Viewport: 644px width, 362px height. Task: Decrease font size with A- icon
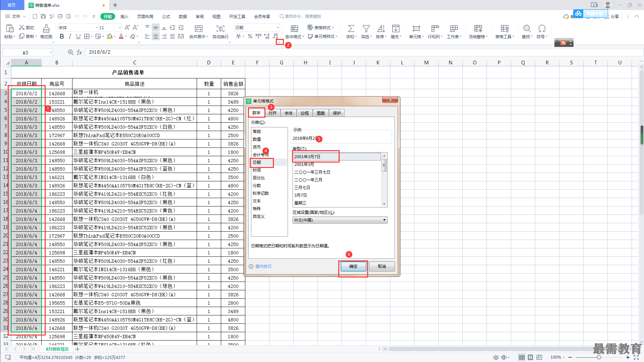pos(136,27)
